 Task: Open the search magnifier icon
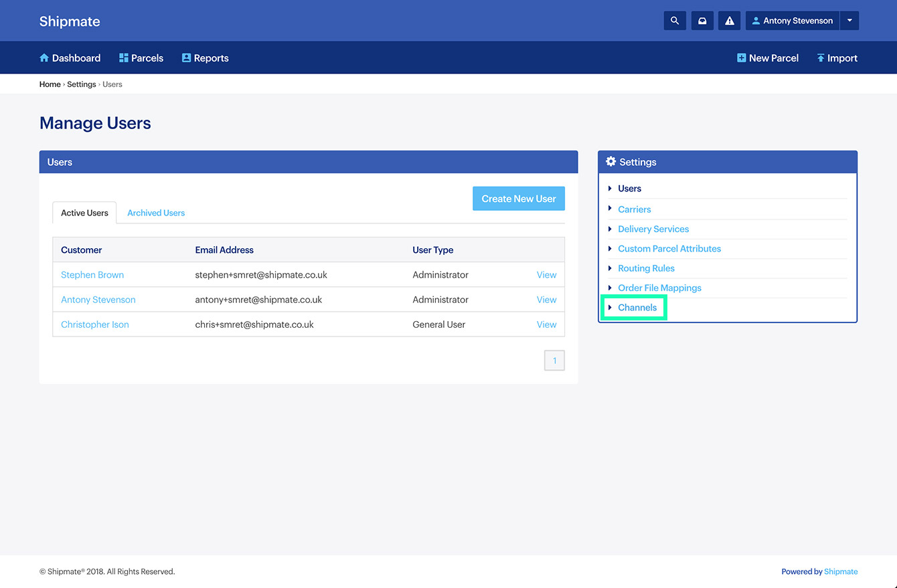(x=675, y=21)
